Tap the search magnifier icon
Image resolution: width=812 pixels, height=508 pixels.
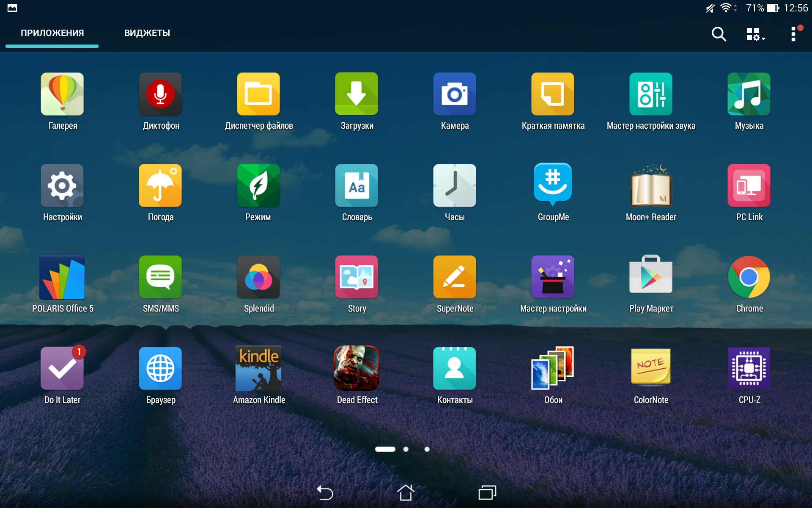[719, 34]
